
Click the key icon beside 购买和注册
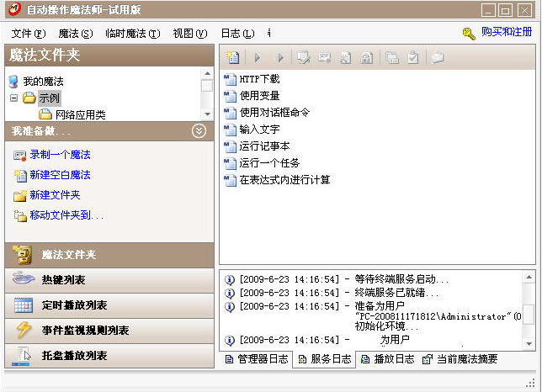(469, 33)
